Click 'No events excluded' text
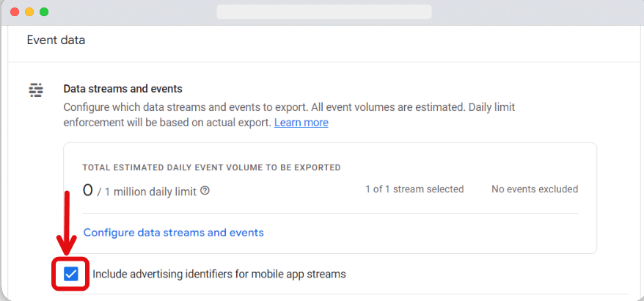This screenshot has height=301, width=644. 535,189
